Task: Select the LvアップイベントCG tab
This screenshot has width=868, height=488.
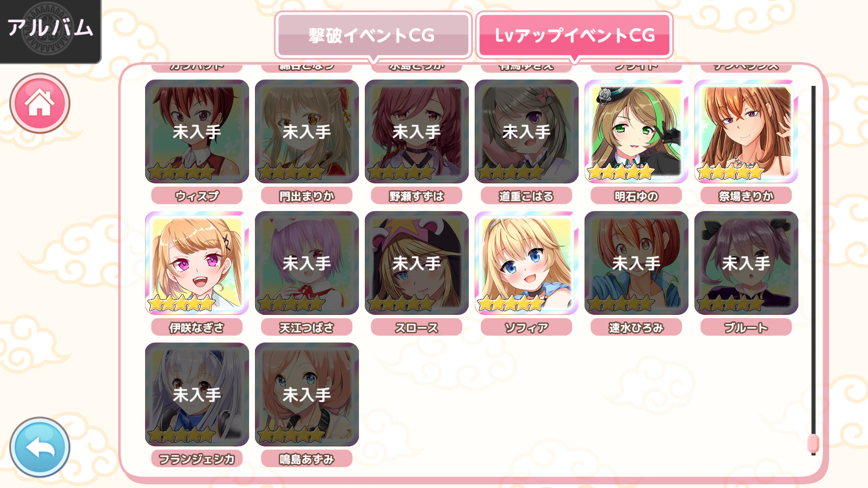Action: 575,35
